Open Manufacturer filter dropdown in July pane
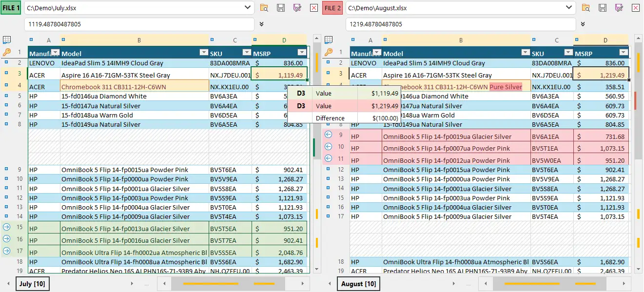Screen dimensions: 644x292 point(55,53)
